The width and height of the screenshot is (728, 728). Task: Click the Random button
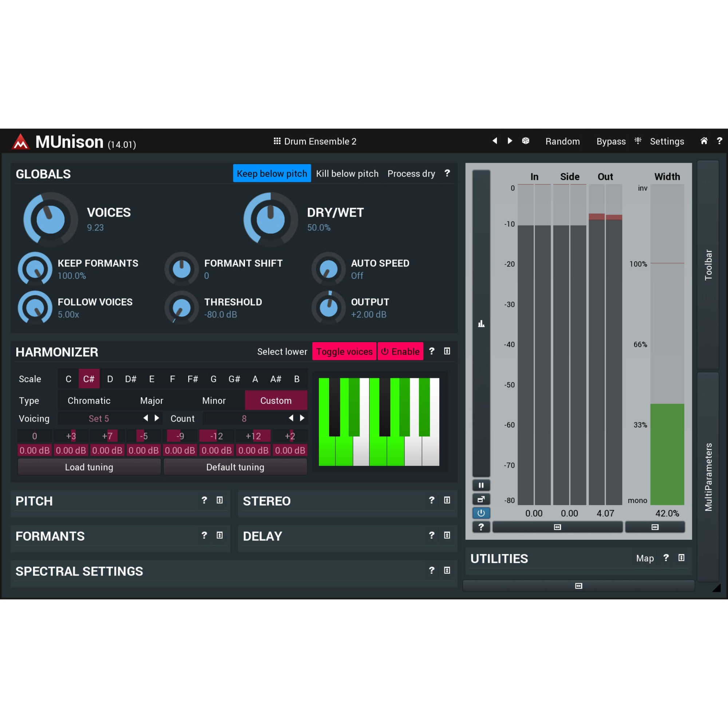[563, 141]
